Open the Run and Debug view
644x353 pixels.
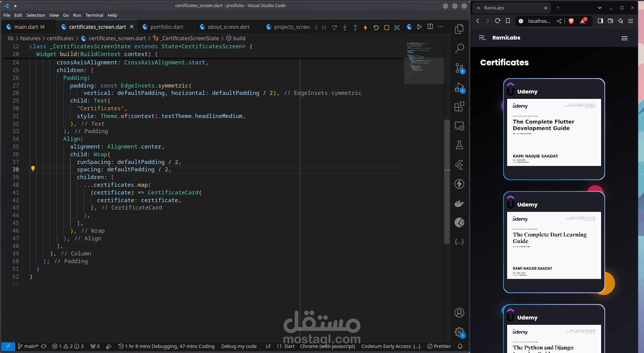[x=459, y=87]
